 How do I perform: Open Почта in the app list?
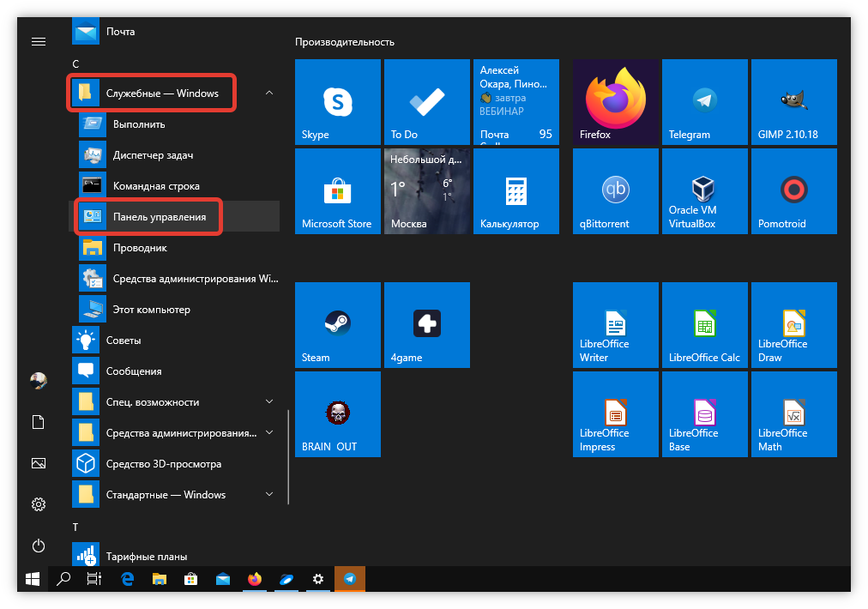pyautogui.click(x=176, y=32)
